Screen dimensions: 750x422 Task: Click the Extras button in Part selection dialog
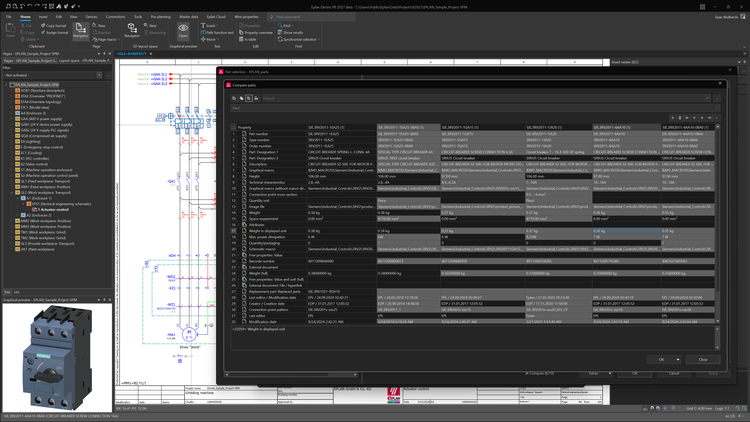596,373
